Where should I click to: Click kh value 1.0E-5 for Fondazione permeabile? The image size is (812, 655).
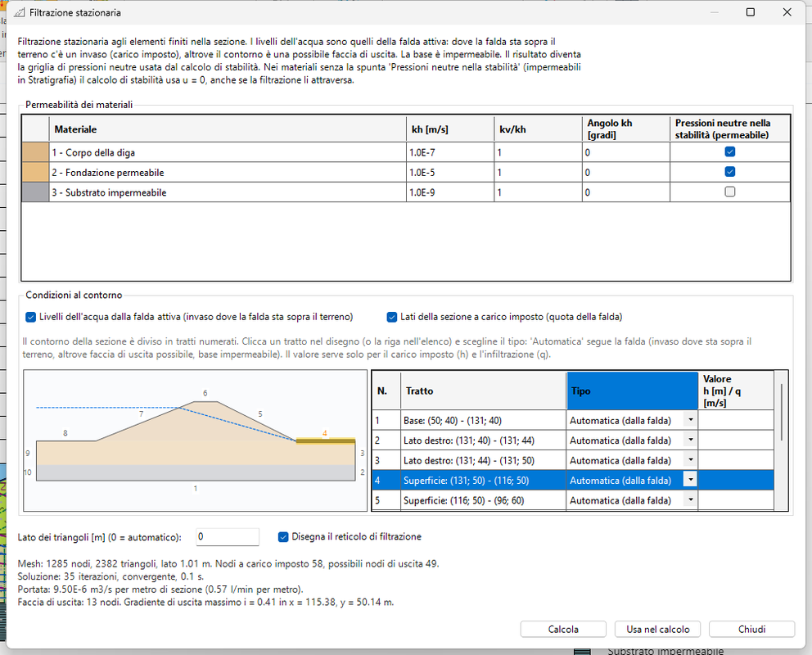(450, 173)
